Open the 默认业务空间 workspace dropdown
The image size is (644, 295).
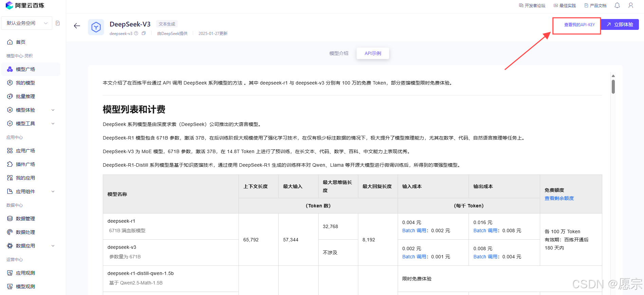[27, 23]
